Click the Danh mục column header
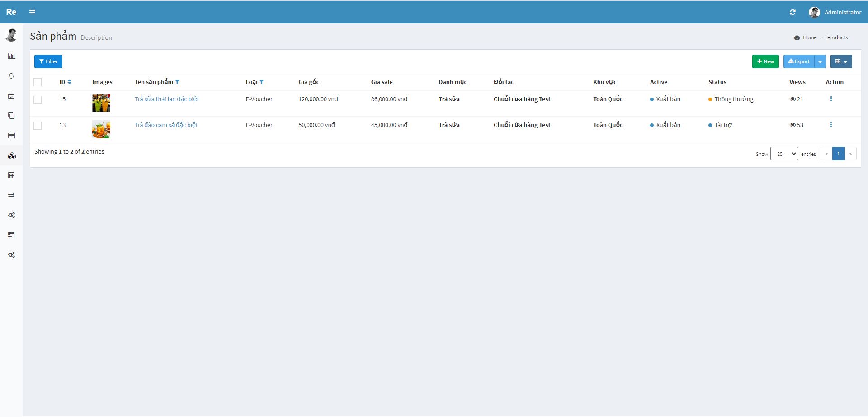This screenshot has height=417, width=868. [x=453, y=82]
